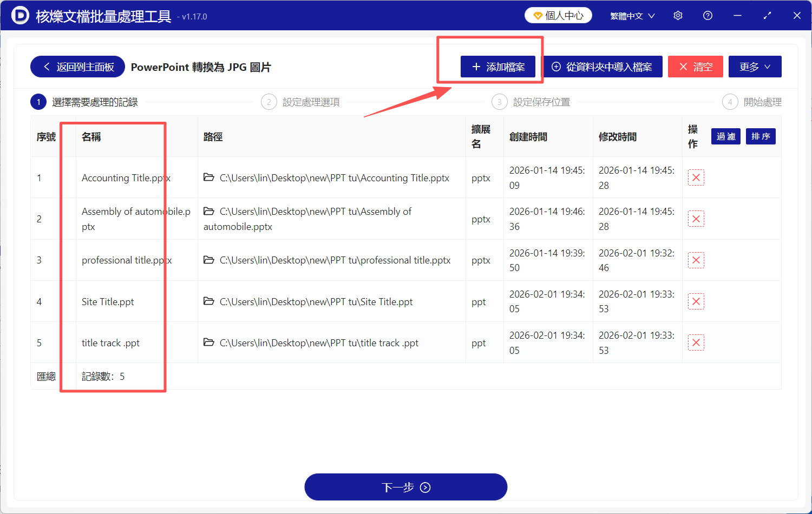Open the folder icon for Site Title.ppt
The image size is (812, 514).
coord(209,301)
